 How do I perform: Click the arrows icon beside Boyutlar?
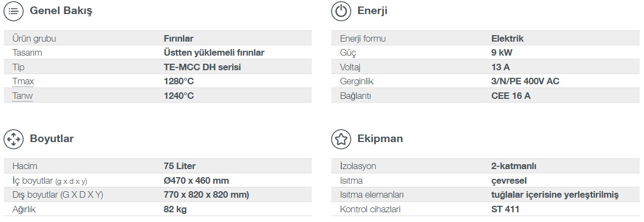pos(14,139)
